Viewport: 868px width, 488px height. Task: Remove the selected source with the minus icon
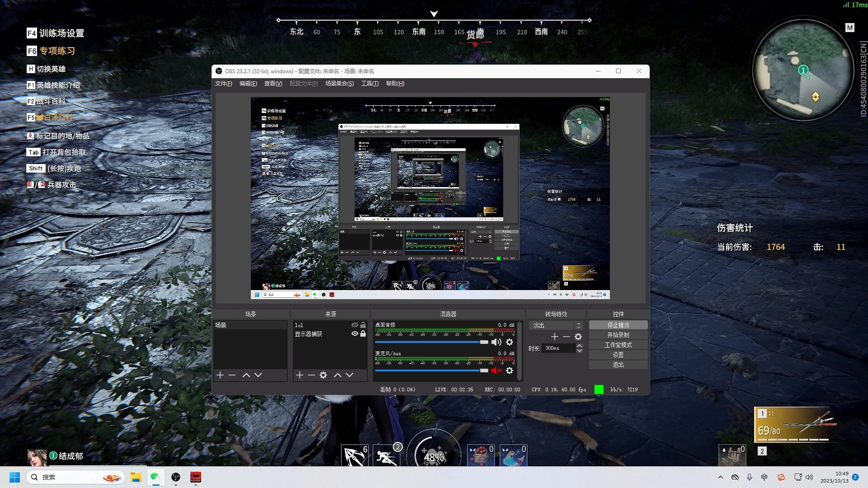click(311, 375)
